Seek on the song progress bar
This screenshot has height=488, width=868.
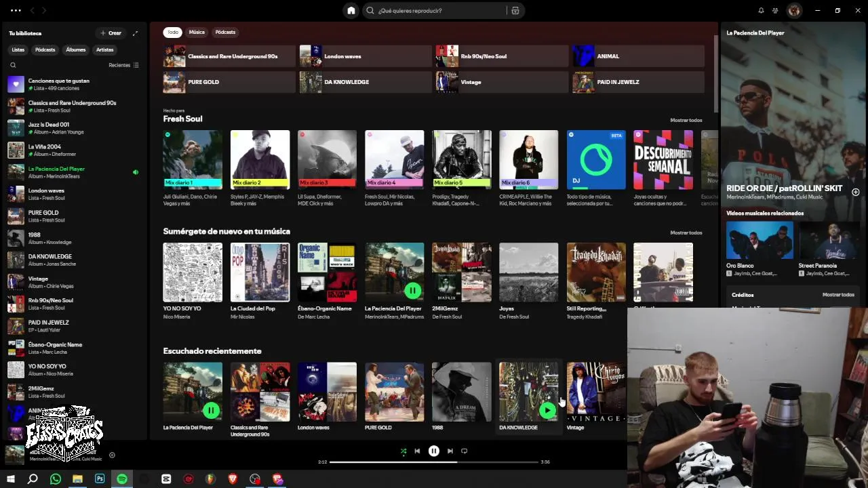click(x=434, y=462)
